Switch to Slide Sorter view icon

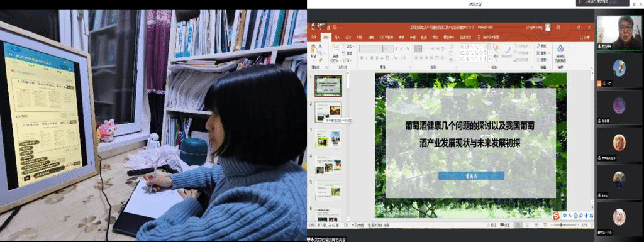(527, 225)
